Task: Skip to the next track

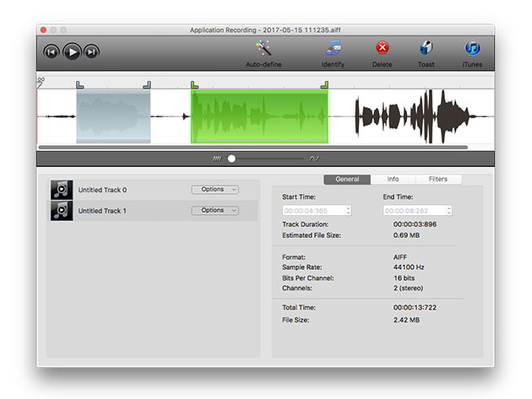Action: pyautogui.click(x=91, y=51)
